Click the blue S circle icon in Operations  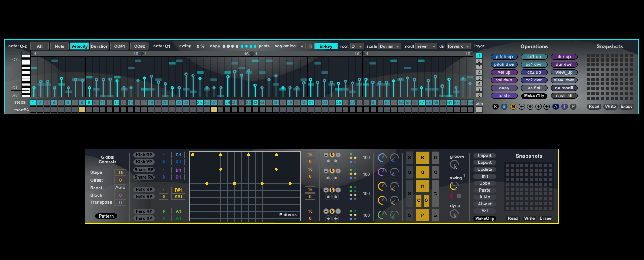coord(504,107)
